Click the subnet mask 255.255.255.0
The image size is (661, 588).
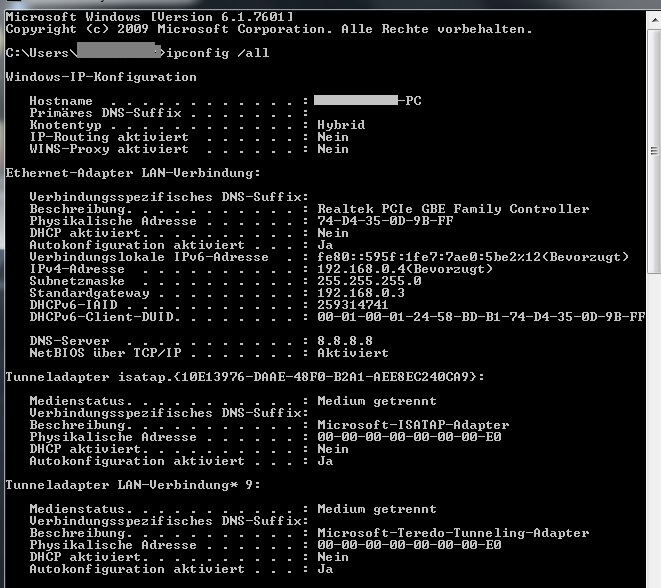point(369,281)
